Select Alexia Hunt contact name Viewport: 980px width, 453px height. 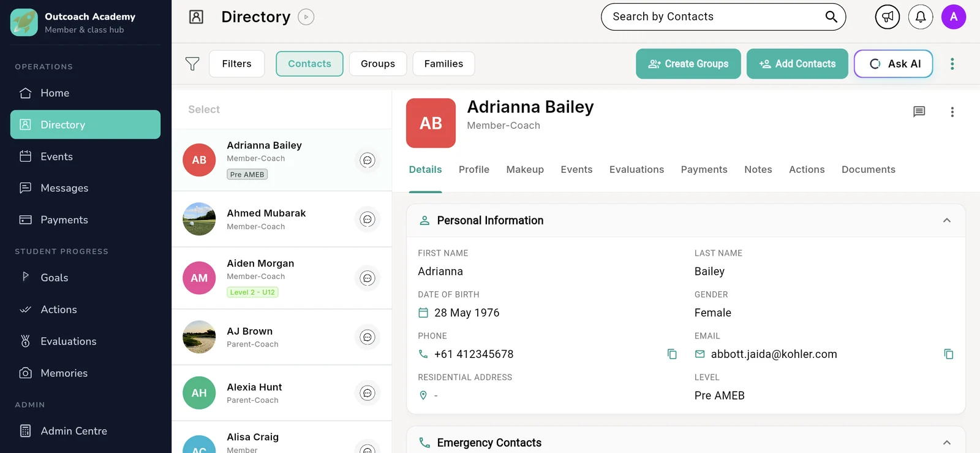(x=254, y=387)
